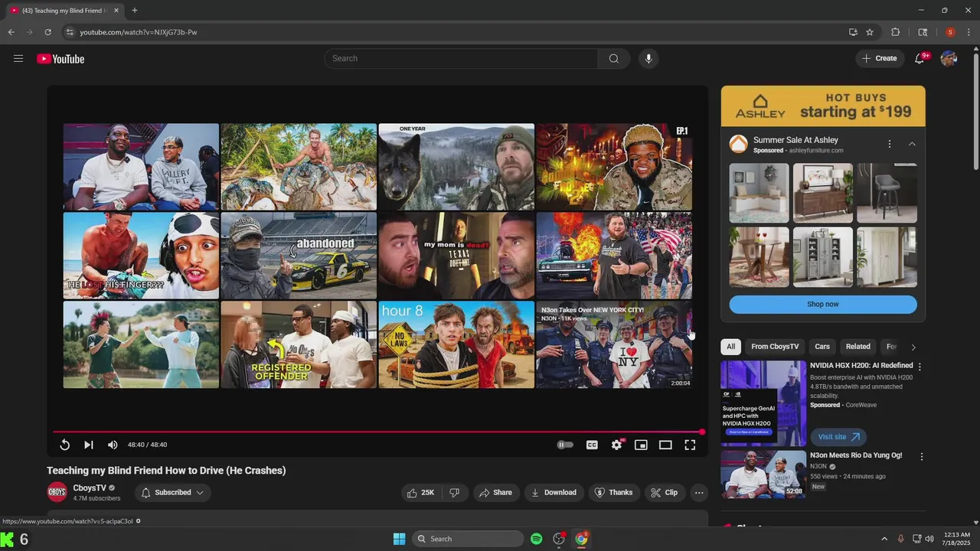Skip to the next video
The height and width of the screenshot is (551, 980).
[x=89, y=445]
